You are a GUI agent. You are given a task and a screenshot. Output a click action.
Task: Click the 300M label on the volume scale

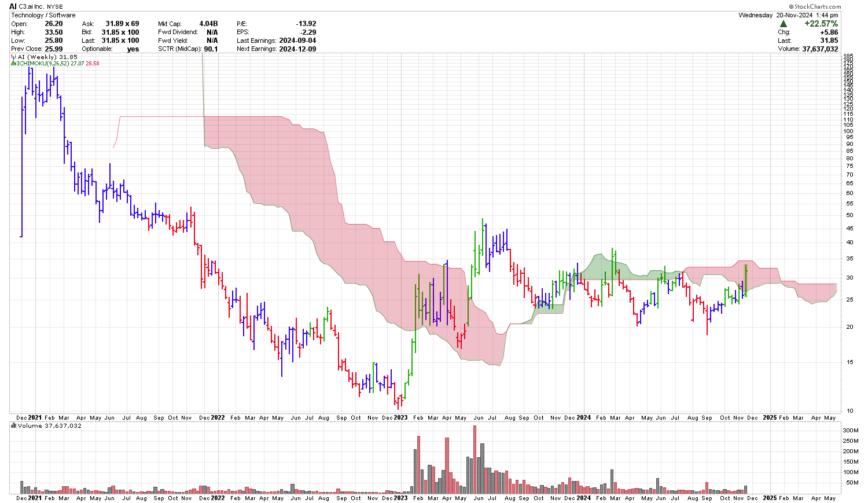(851, 431)
